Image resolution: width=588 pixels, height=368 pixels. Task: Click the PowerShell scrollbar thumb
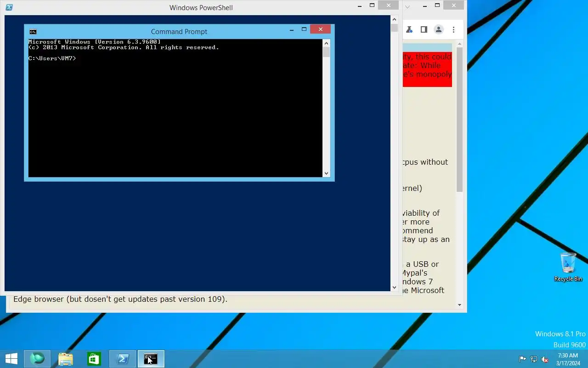coord(394,28)
